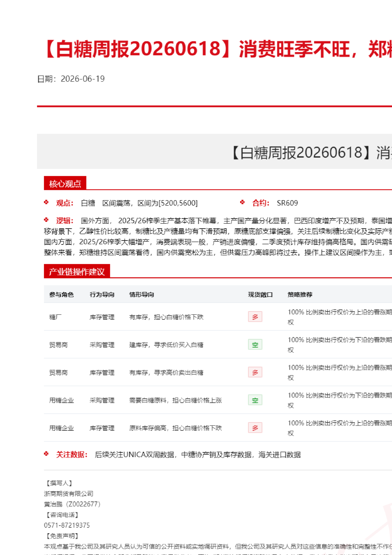Click the 现货敞口 column header
This screenshot has height=555, width=392.
(x=260, y=294)
